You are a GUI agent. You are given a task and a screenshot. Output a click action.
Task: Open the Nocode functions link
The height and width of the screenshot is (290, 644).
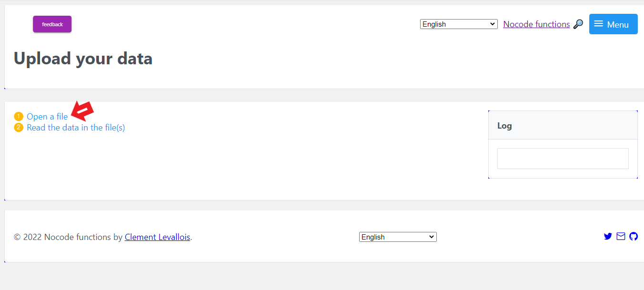point(536,24)
